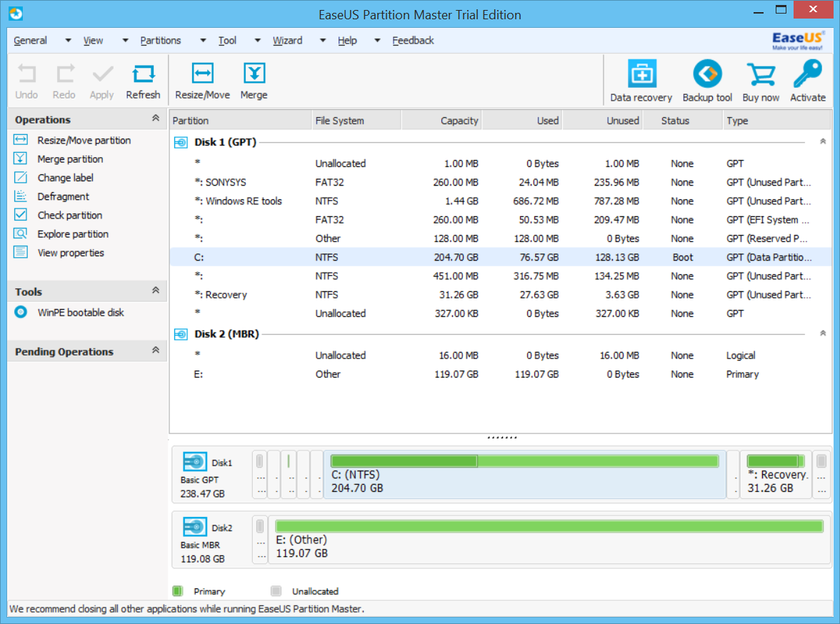The width and height of the screenshot is (840, 624).
Task: Select the Merge toolbar tool
Action: click(254, 74)
